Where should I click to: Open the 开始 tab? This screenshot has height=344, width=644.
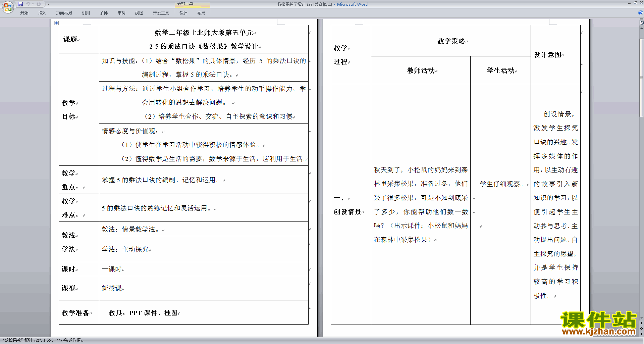[x=24, y=13]
